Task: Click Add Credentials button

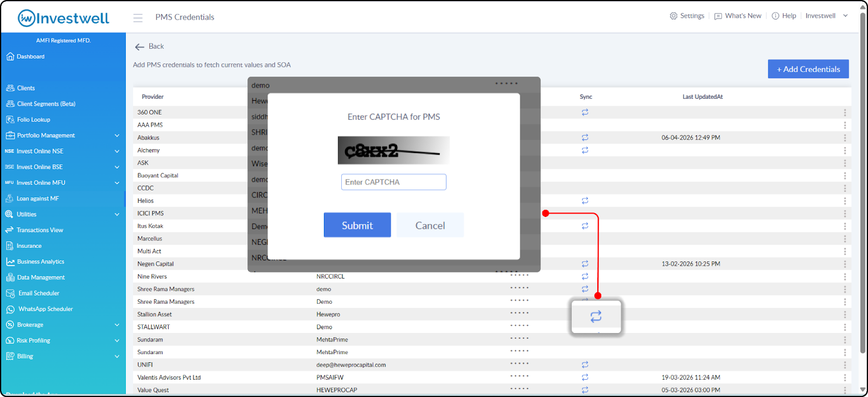Action: point(808,69)
